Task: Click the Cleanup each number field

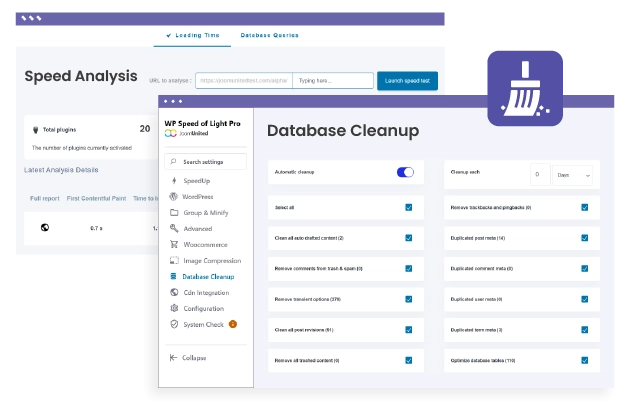Action: coord(540,174)
